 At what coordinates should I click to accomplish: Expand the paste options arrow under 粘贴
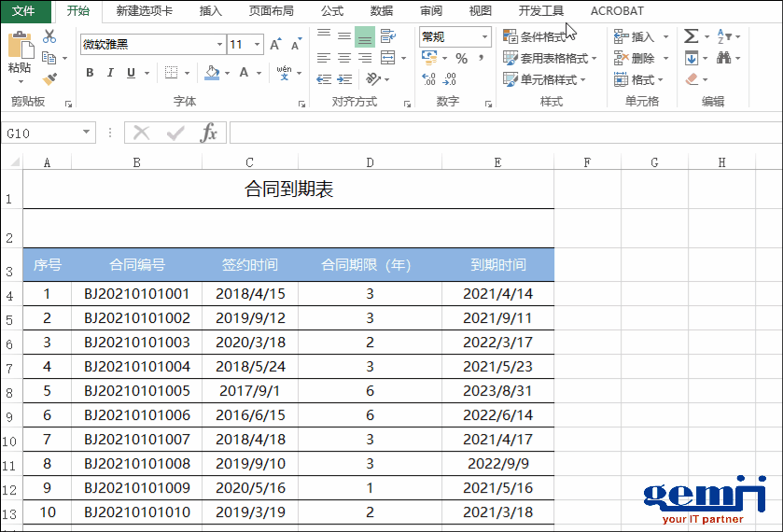tap(21, 81)
